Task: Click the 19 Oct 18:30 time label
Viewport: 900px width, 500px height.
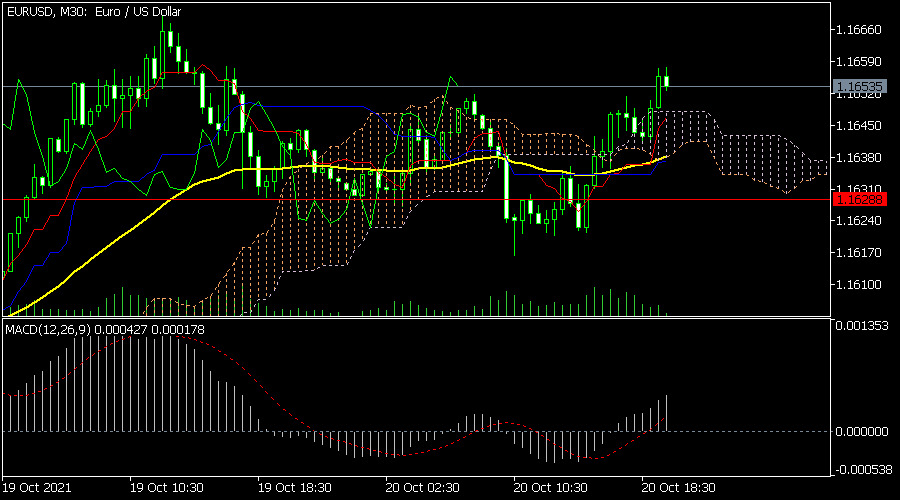Action: 294,488
